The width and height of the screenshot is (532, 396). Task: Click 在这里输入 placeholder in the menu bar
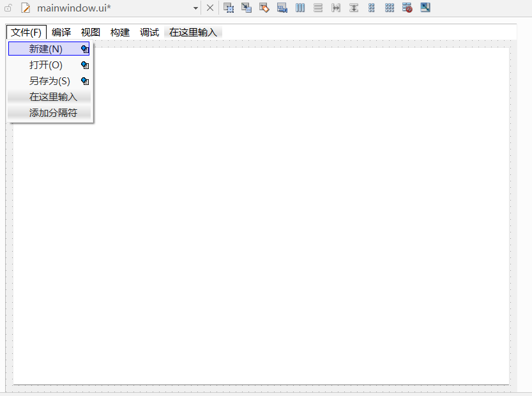coord(193,33)
